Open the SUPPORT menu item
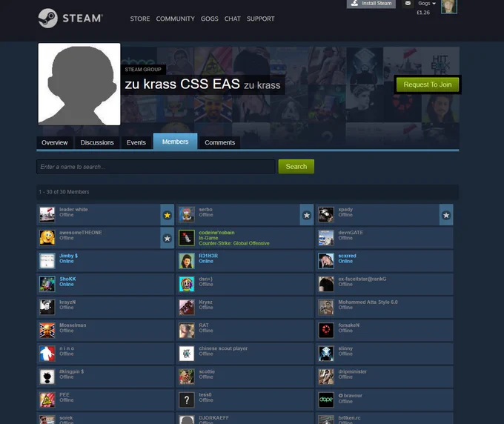 pos(261,19)
